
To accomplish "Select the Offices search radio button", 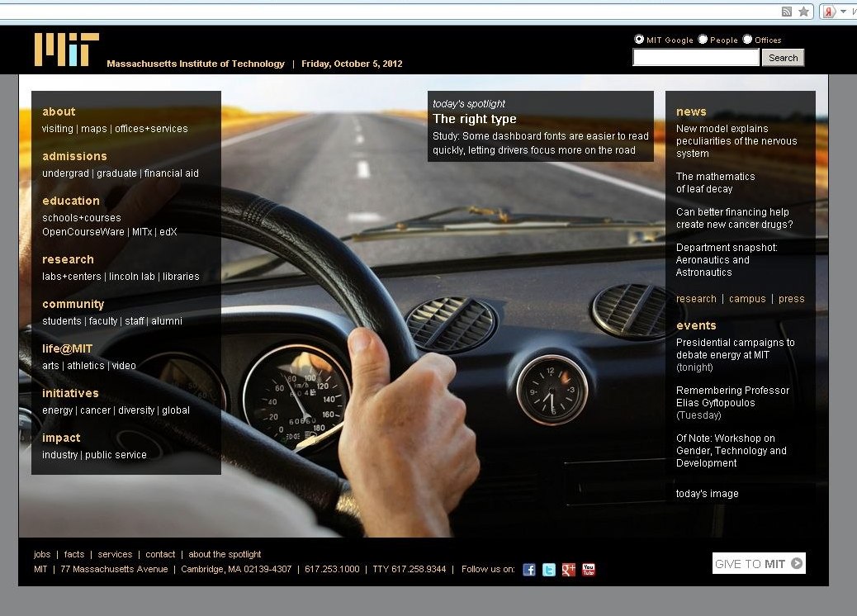I will click(x=747, y=40).
